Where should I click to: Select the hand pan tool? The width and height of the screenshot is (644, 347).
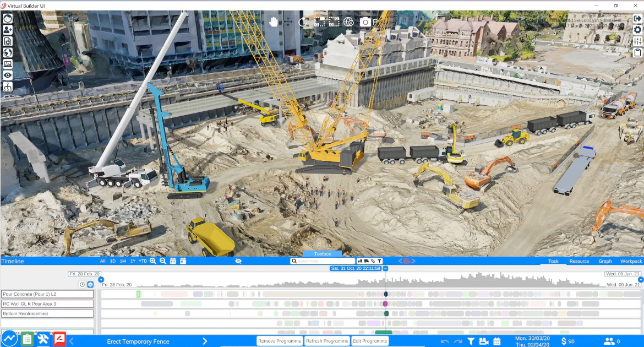click(x=274, y=22)
